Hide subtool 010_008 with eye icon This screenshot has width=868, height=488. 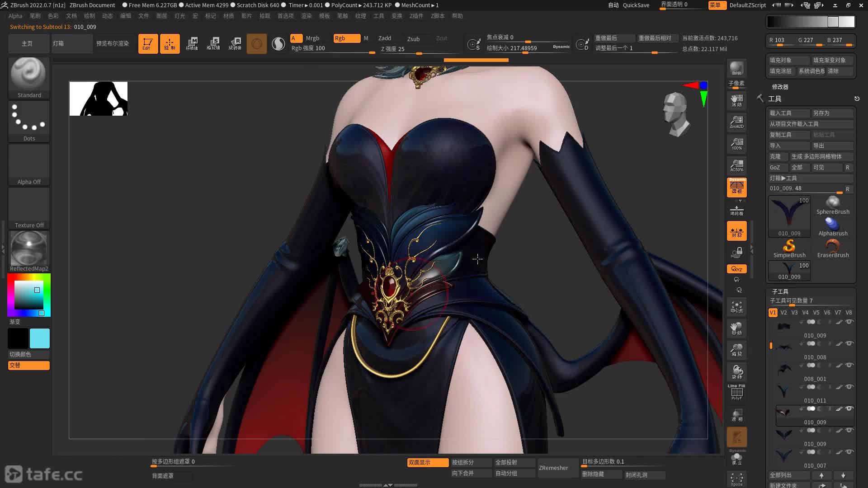point(849,343)
